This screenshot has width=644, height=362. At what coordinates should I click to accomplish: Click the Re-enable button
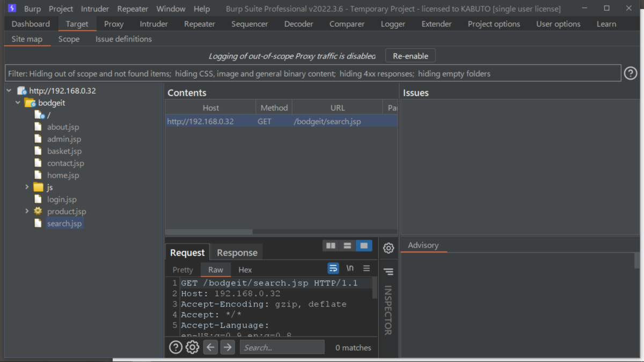coord(411,56)
